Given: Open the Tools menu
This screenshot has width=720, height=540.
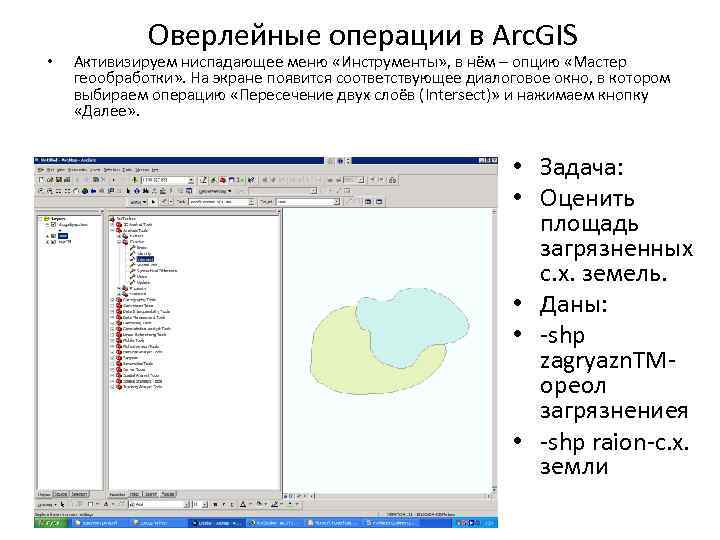Looking at the screenshot, I should [x=127, y=170].
